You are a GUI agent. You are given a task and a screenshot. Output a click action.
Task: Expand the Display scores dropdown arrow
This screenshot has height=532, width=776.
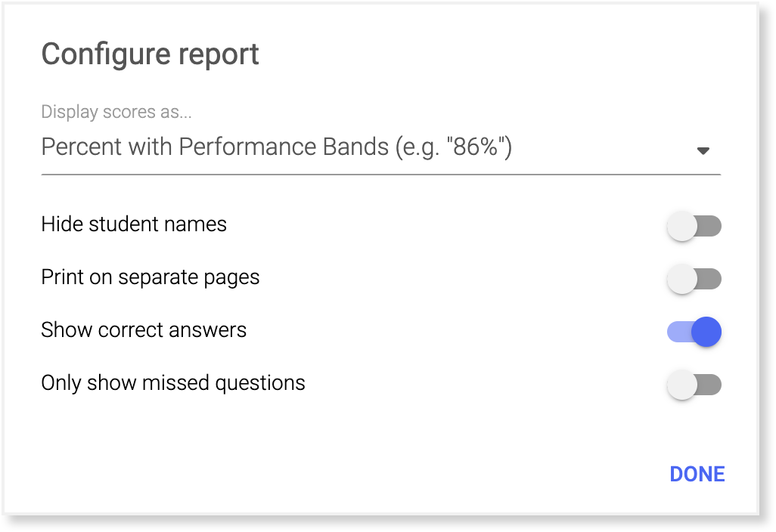tap(703, 150)
